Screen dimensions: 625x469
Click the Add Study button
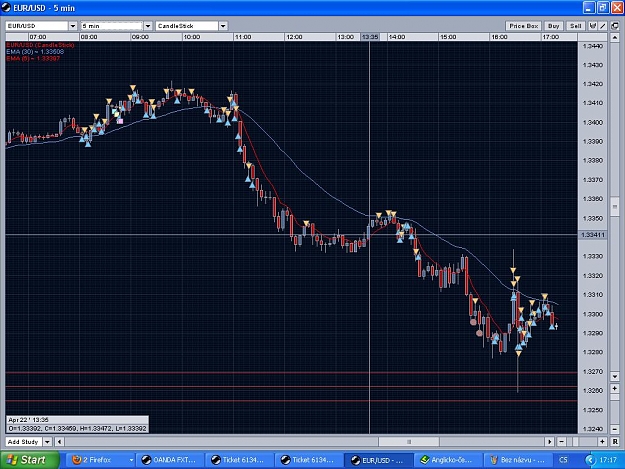click(x=23, y=442)
